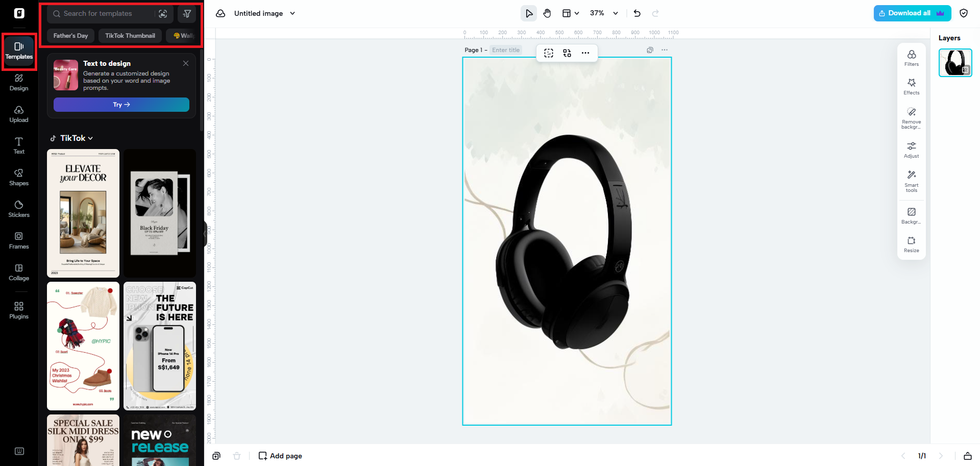Expand the Untitled image title dropdown

click(292, 13)
